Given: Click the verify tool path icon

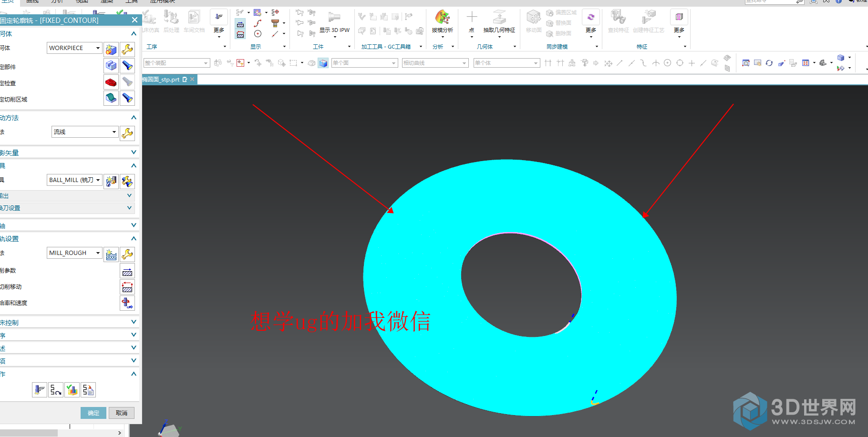Looking at the screenshot, I should click(72, 390).
